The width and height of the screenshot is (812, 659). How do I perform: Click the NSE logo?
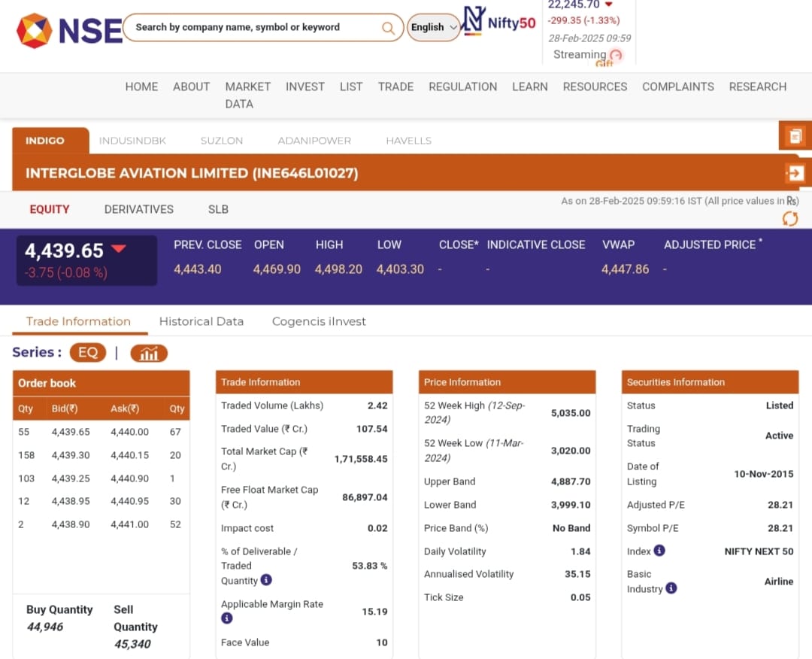[x=69, y=30]
